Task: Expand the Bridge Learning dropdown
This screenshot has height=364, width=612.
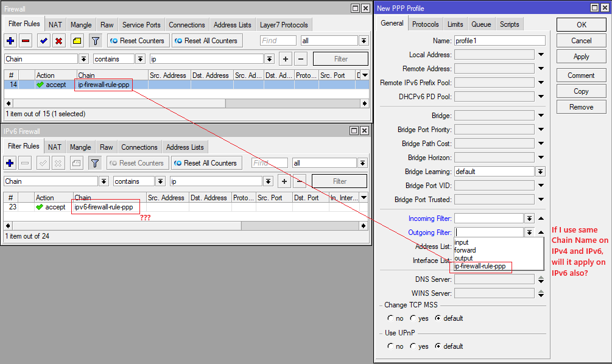Action: click(540, 171)
